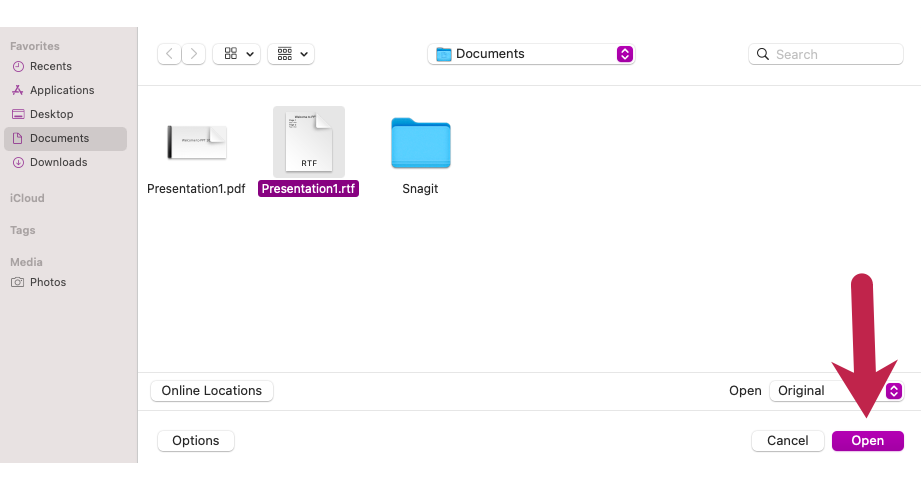Click the Options button
This screenshot has width=921, height=502.
pyautogui.click(x=196, y=441)
